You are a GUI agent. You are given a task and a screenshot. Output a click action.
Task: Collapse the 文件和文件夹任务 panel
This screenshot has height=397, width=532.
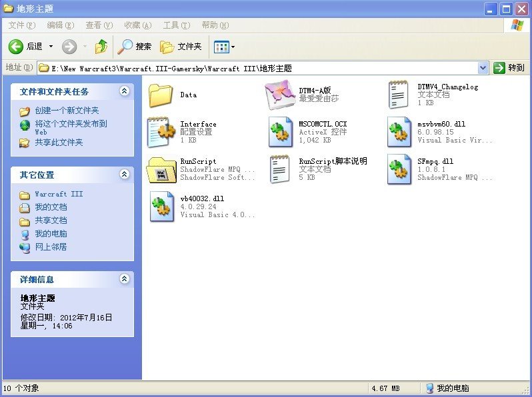[124, 91]
